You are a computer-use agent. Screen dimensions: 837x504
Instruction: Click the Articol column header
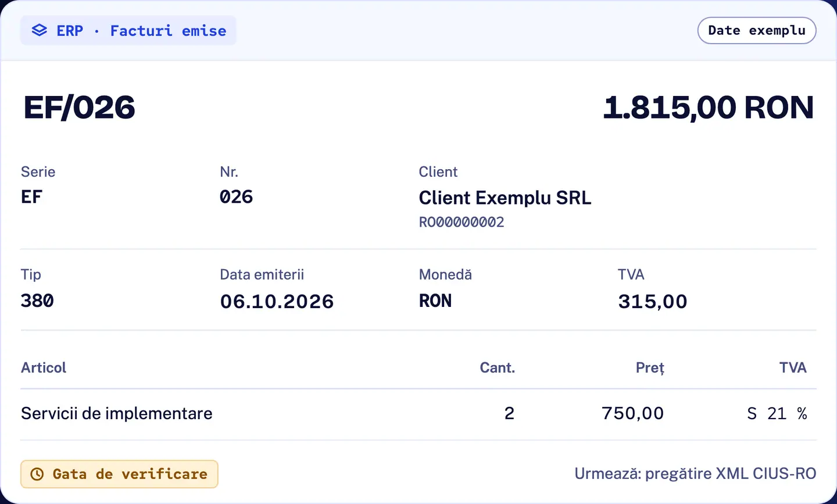[44, 367]
